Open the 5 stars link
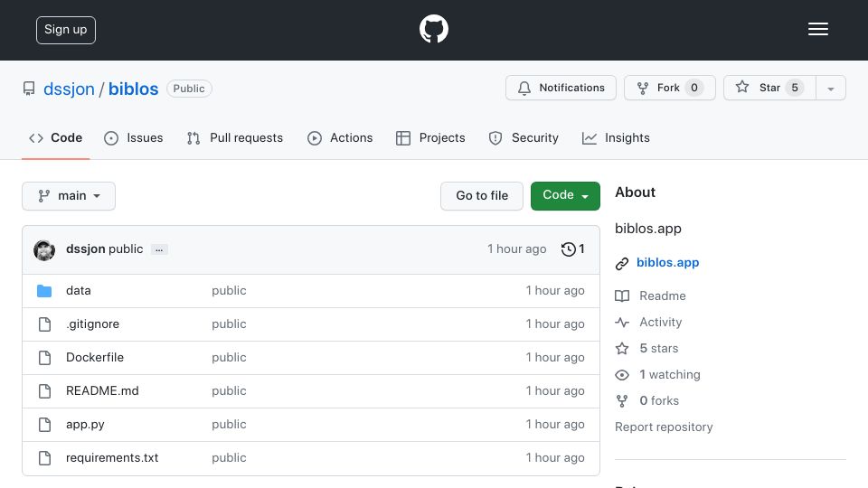The image size is (868, 488). 659,349
